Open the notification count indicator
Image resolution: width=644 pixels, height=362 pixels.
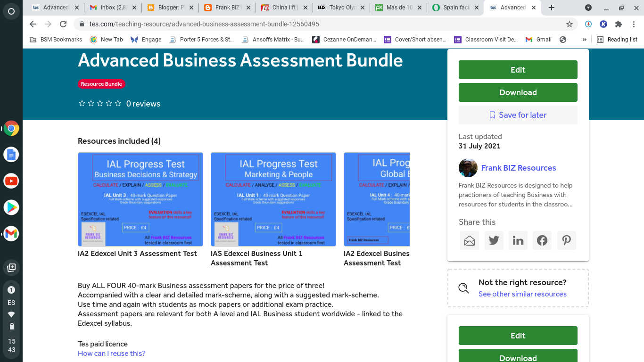click(x=11, y=290)
